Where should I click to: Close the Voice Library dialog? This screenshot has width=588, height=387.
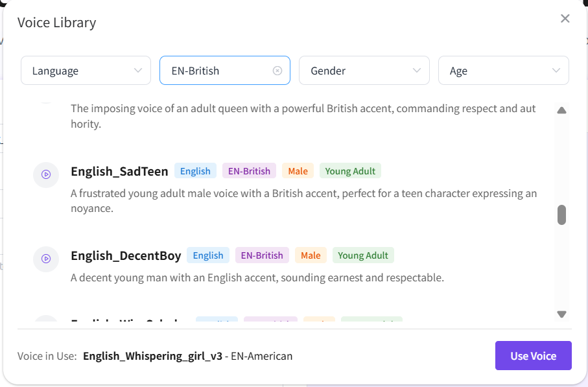click(565, 19)
